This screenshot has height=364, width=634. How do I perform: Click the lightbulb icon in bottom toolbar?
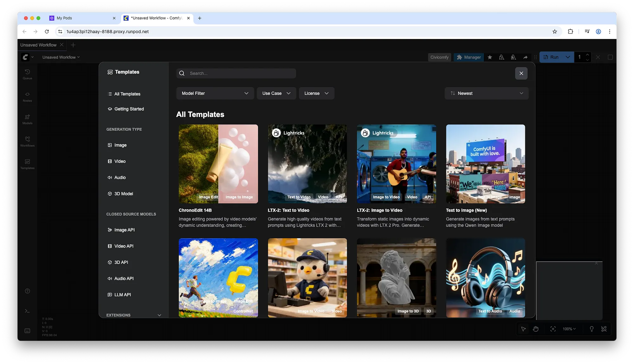point(592,329)
